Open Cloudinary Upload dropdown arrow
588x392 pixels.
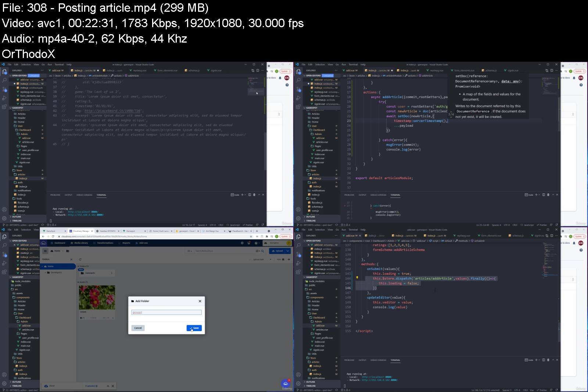point(288,251)
